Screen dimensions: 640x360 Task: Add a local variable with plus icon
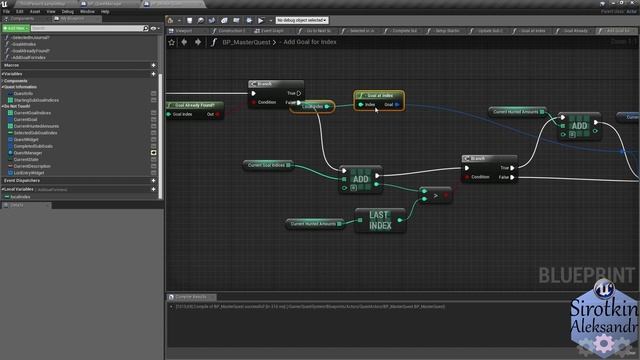(x=153, y=189)
